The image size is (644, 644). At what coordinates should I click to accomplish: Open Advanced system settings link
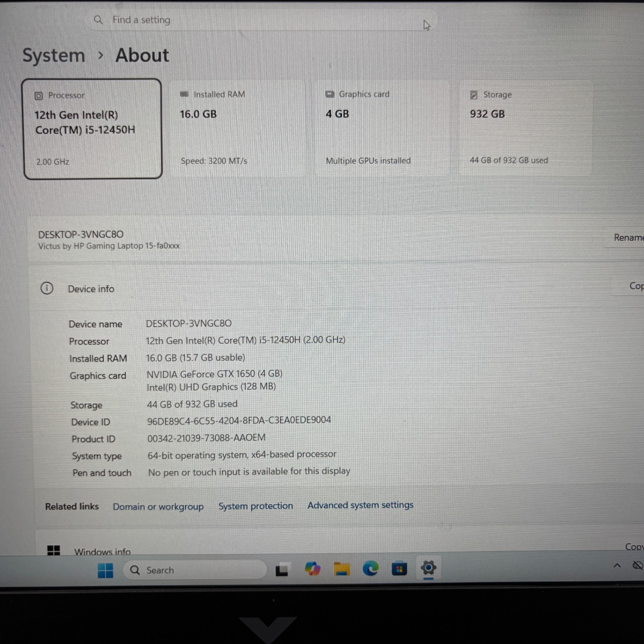[x=360, y=505]
